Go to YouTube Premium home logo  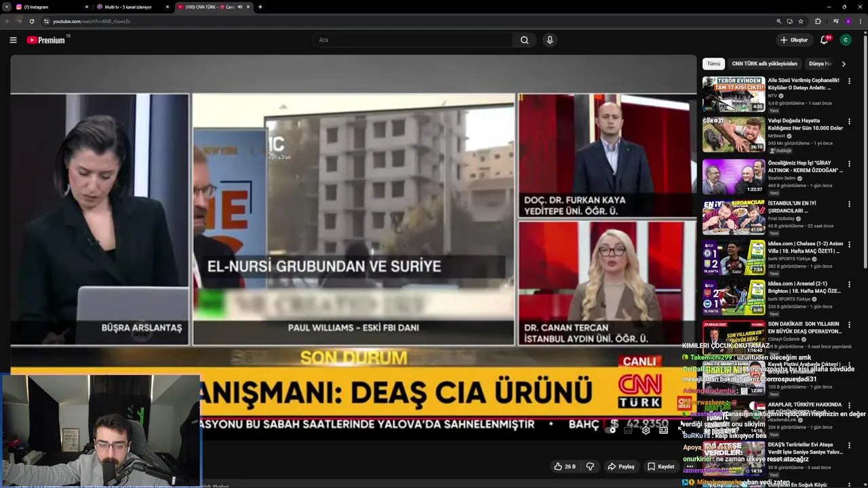coord(47,40)
